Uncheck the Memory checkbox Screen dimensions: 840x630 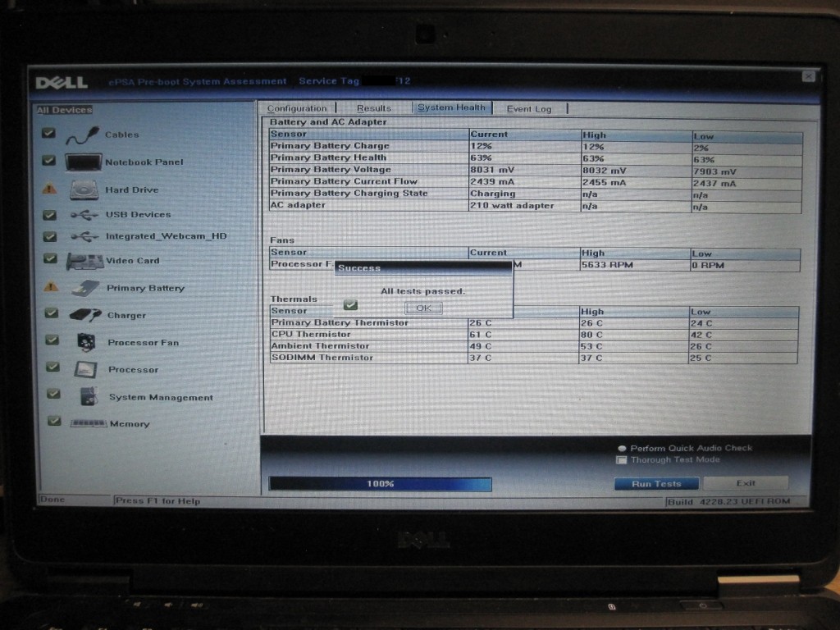54,421
